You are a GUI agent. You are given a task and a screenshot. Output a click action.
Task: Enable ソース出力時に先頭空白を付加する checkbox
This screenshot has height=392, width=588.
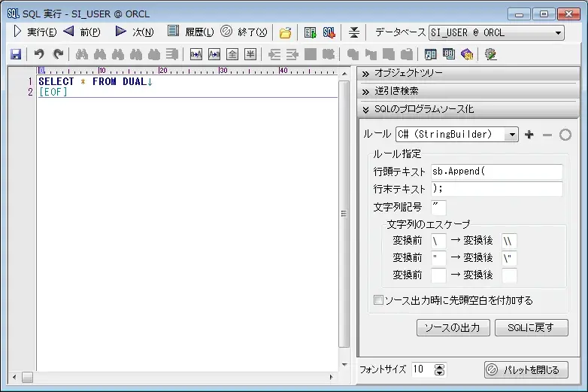(x=379, y=300)
